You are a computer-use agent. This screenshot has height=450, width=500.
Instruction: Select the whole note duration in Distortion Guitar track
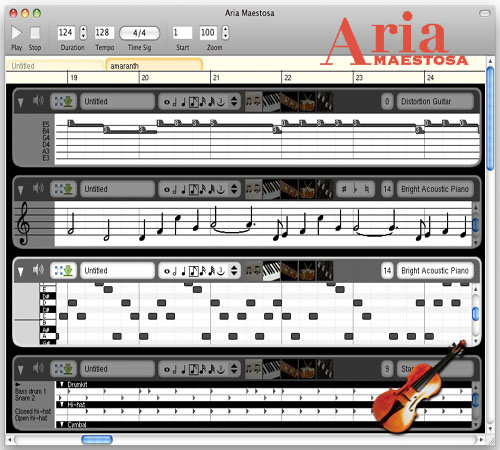tap(167, 102)
